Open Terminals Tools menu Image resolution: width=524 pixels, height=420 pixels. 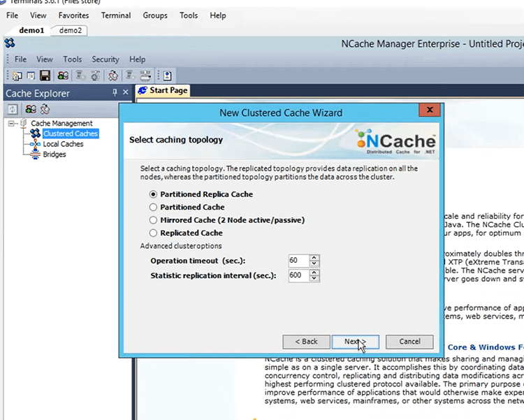[189, 15]
